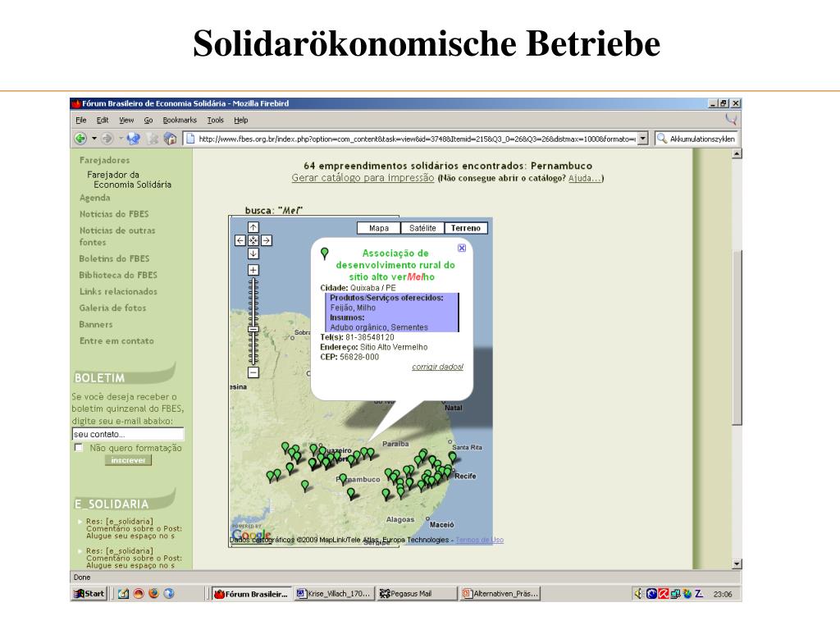Screen dimensions: 840x630
Task: Click the search engine magnifier icon
Action: (x=662, y=139)
